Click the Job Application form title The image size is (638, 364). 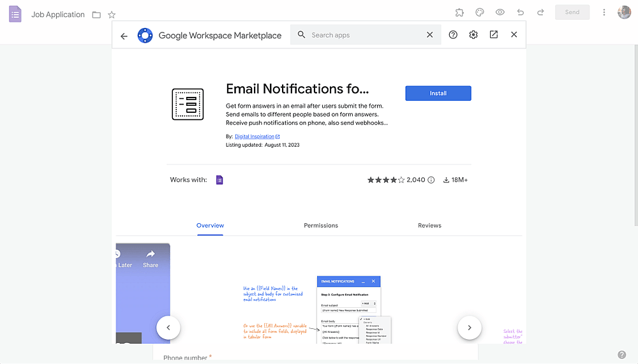pos(58,15)
